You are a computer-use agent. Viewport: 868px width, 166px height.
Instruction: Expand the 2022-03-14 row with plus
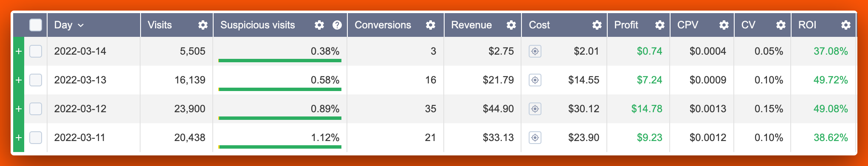click(x=19, y=51)
